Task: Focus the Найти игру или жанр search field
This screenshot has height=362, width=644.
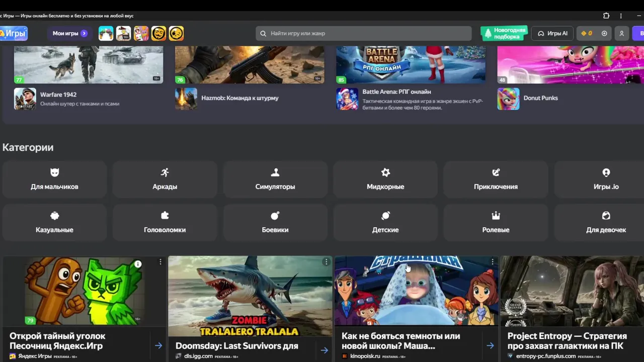Action: click(364, 33)
